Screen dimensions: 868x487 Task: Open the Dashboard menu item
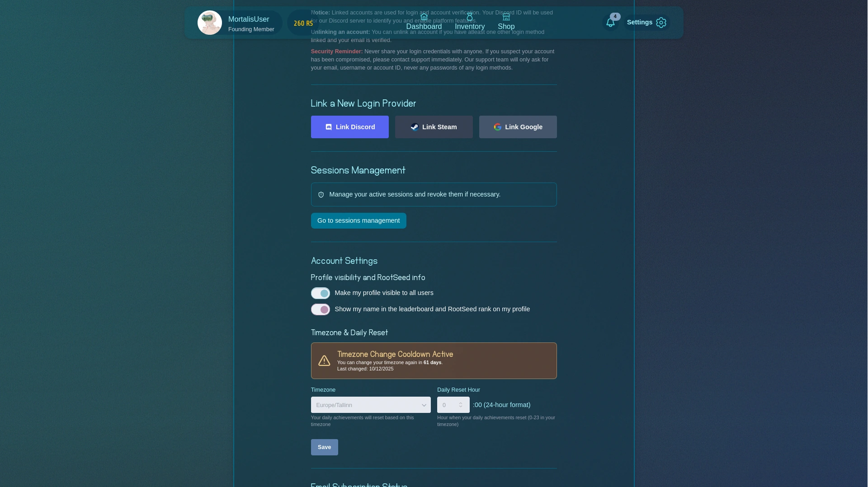424,27
